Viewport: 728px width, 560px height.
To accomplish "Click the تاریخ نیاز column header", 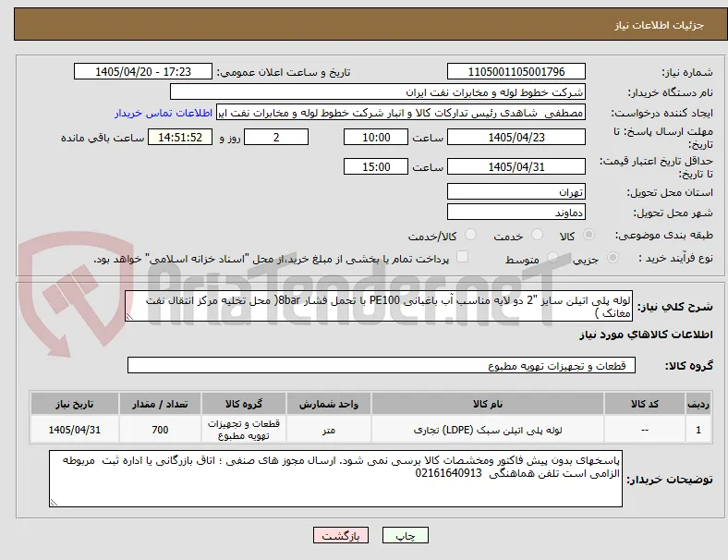I will click(75, 404).
